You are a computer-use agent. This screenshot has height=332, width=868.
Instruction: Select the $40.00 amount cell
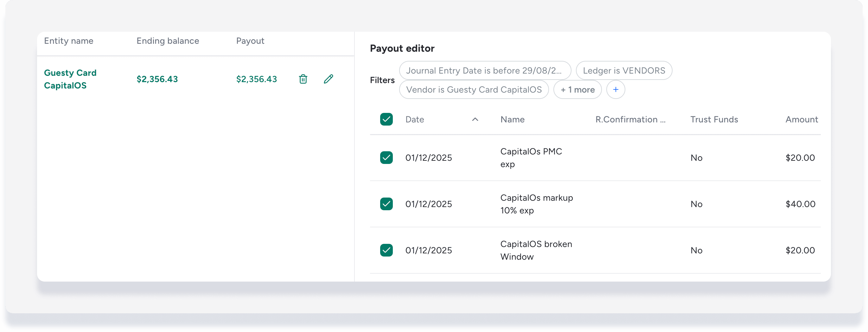pos(800,204)
